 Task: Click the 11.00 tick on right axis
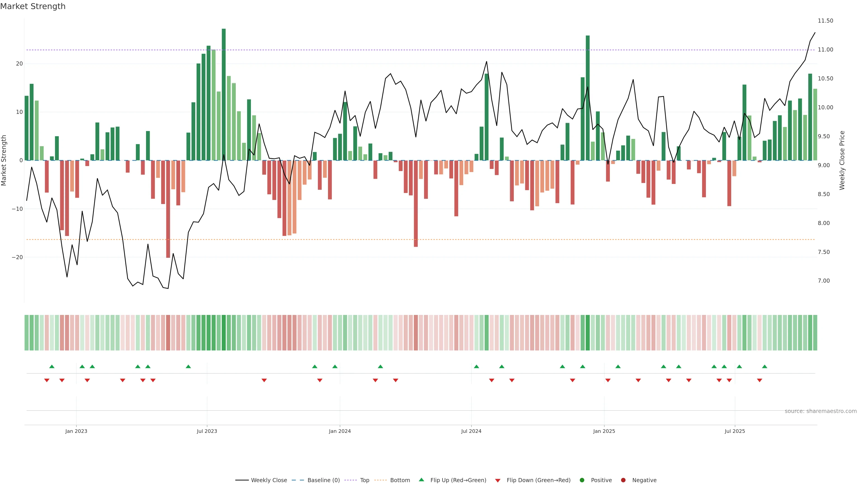[825, 49]
